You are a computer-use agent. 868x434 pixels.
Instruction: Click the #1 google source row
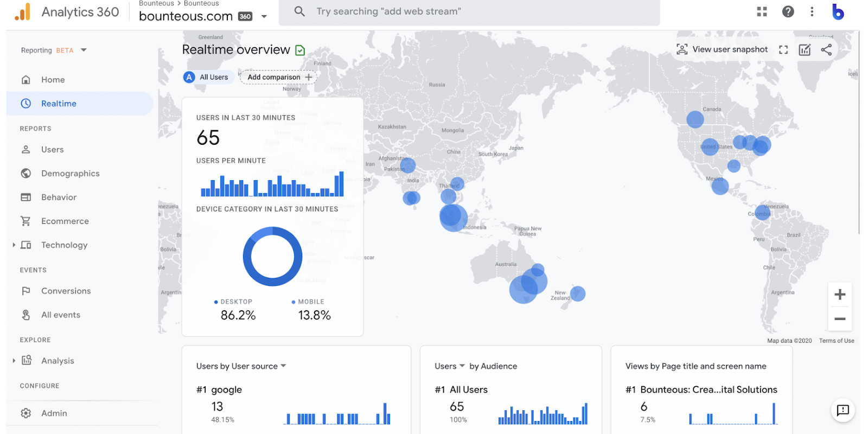[296, 405]
